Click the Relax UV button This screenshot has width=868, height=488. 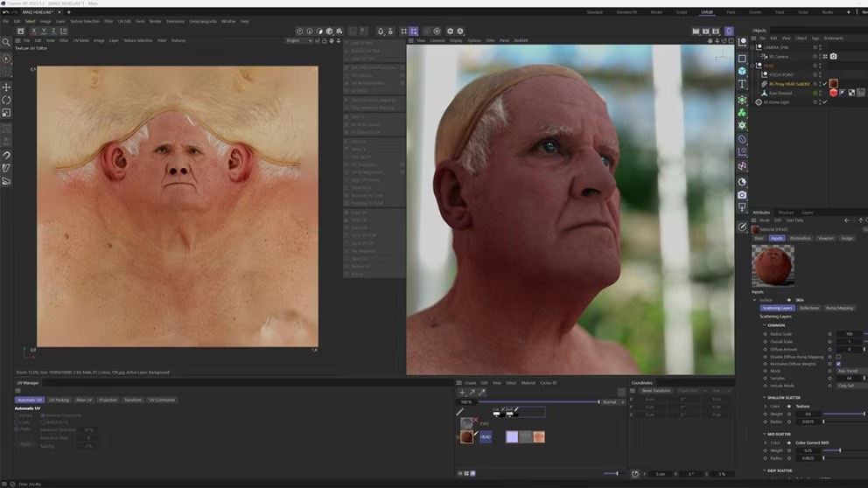tap(84, 400)
